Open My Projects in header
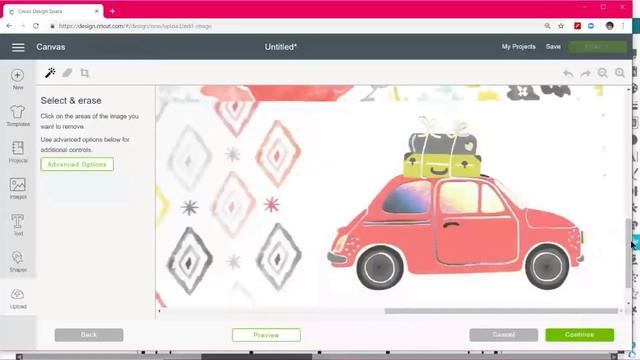 (519, 47)
